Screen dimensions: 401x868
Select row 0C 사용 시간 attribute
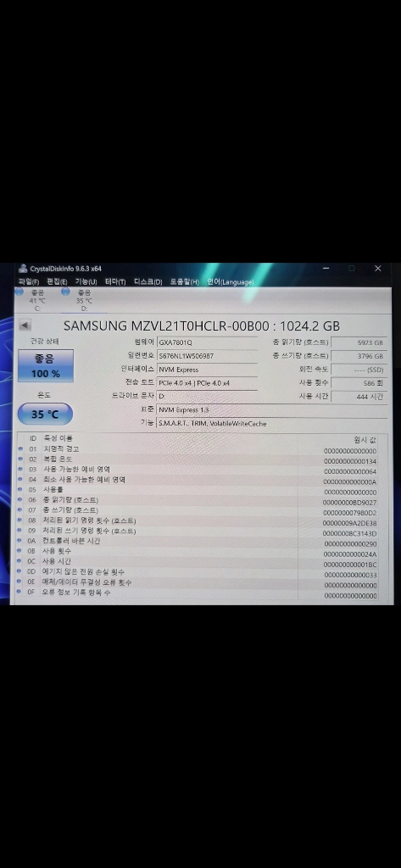click(198, 562)
